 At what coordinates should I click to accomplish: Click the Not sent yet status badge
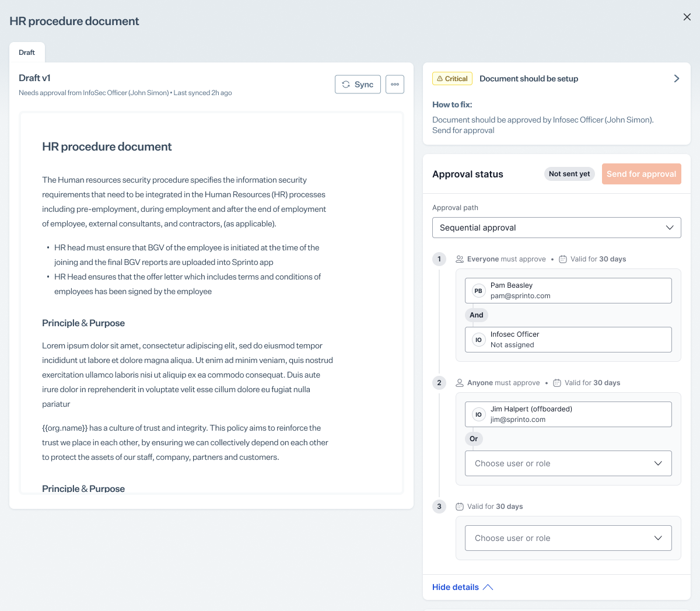pyautogui.click(x=569, y=174)
